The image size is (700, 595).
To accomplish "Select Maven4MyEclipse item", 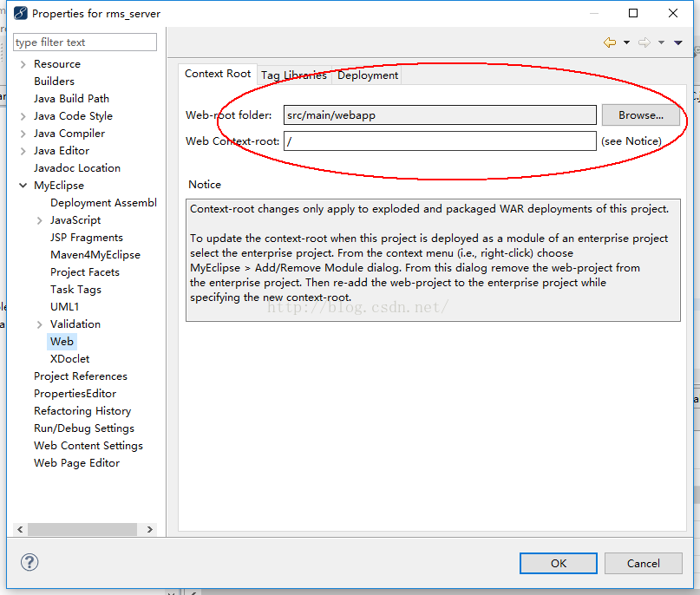I will (95, 255).
